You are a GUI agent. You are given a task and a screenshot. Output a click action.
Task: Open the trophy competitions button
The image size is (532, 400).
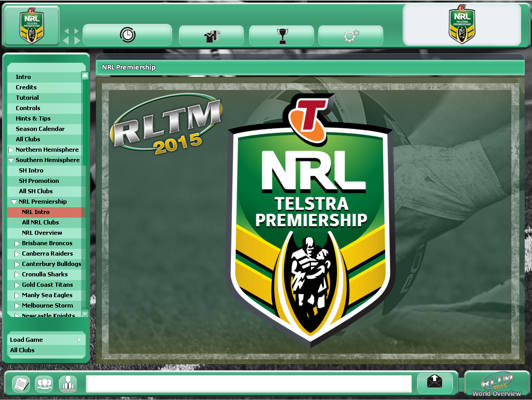[282, 35]
